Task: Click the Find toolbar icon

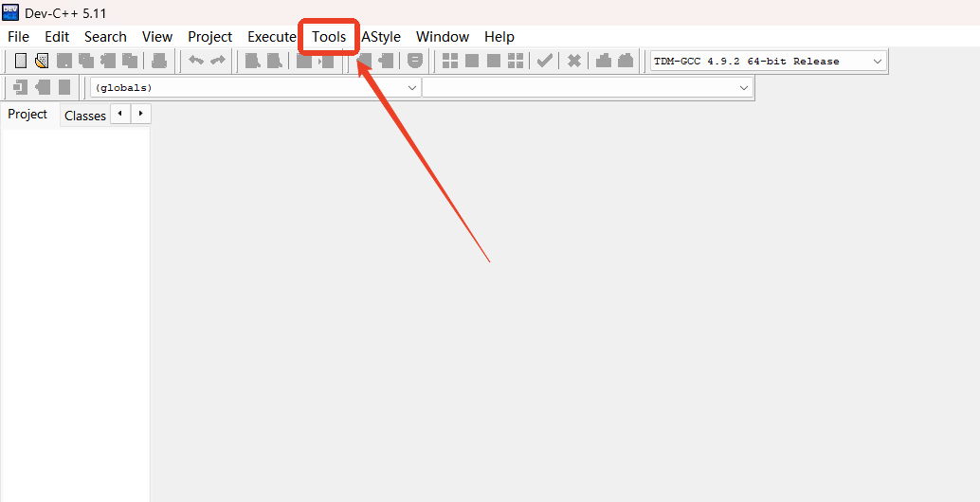Action: (x=252, y=61)
